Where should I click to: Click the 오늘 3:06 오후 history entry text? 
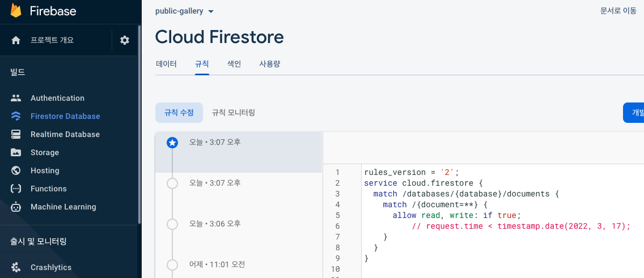215,224
